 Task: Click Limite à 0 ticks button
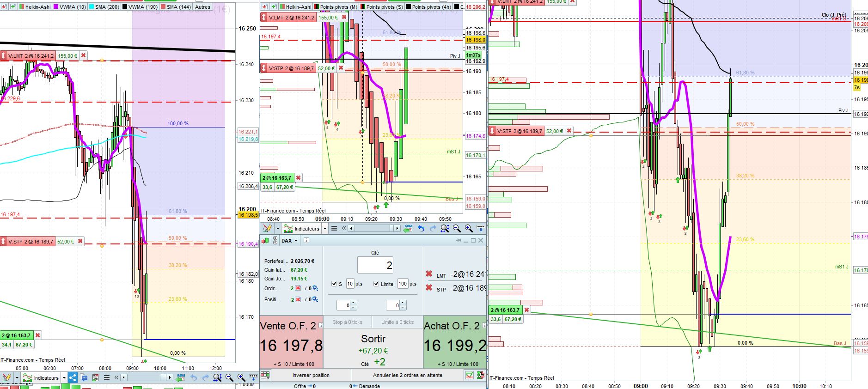click(397, 322)
